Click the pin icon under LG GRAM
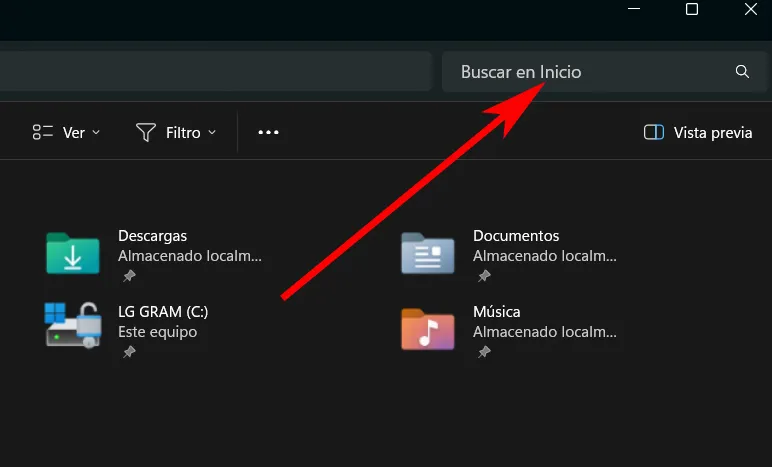The height and width of the screenshot is (467, 772). [x=129, y=351]
